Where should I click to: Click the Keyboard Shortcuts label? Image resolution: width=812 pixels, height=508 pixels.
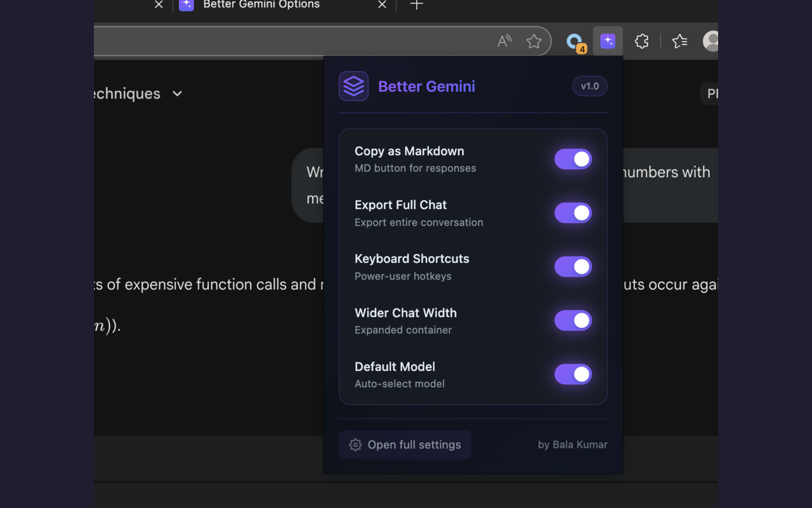[412, 259]
